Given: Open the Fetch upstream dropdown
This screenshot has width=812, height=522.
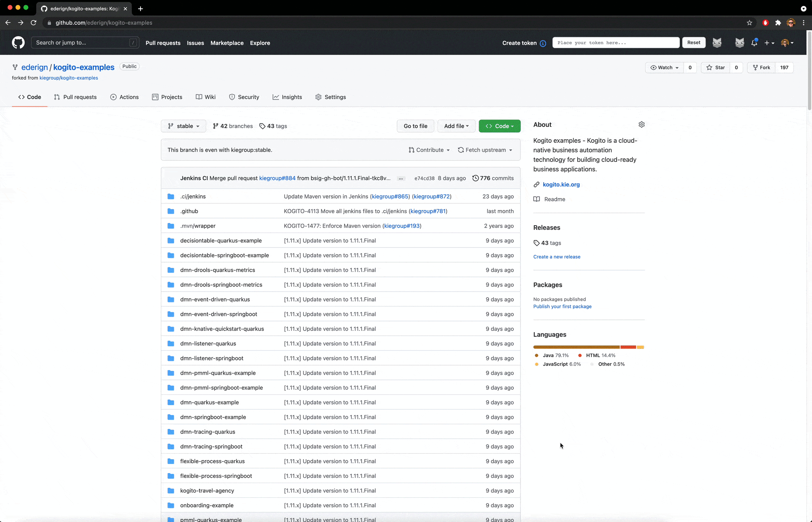Looking at the screenshot, I should click(485, 150).
